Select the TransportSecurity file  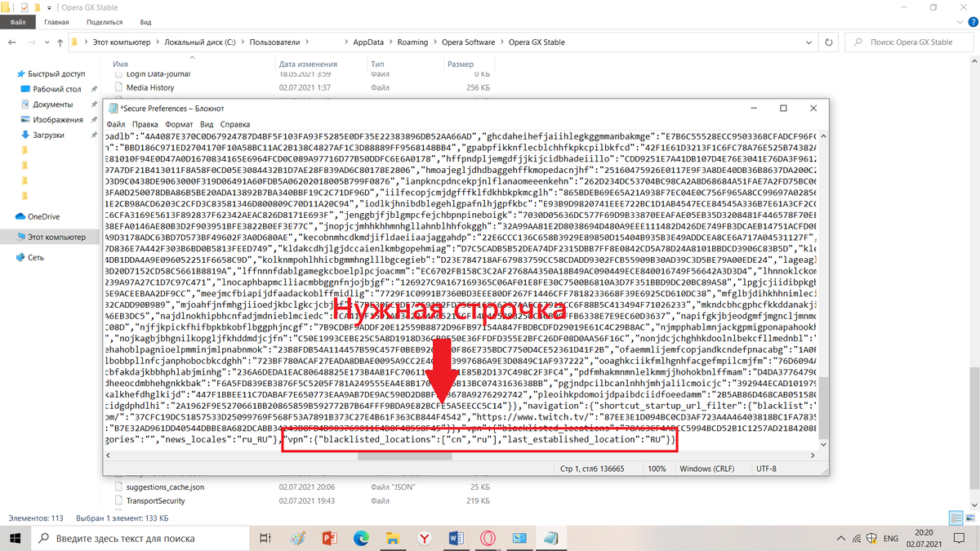(x=155, y=500)
